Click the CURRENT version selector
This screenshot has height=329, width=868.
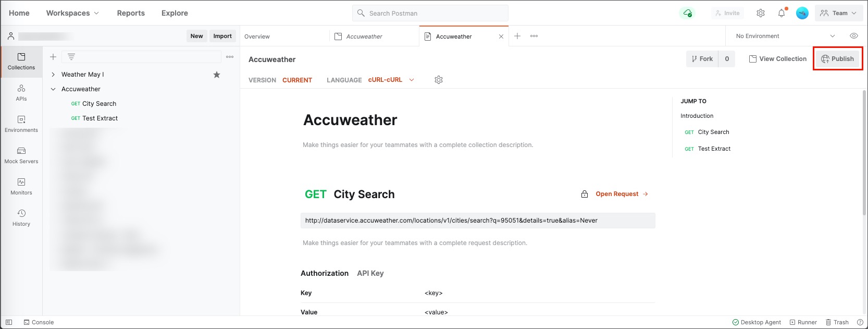click(x=297, y=80)
